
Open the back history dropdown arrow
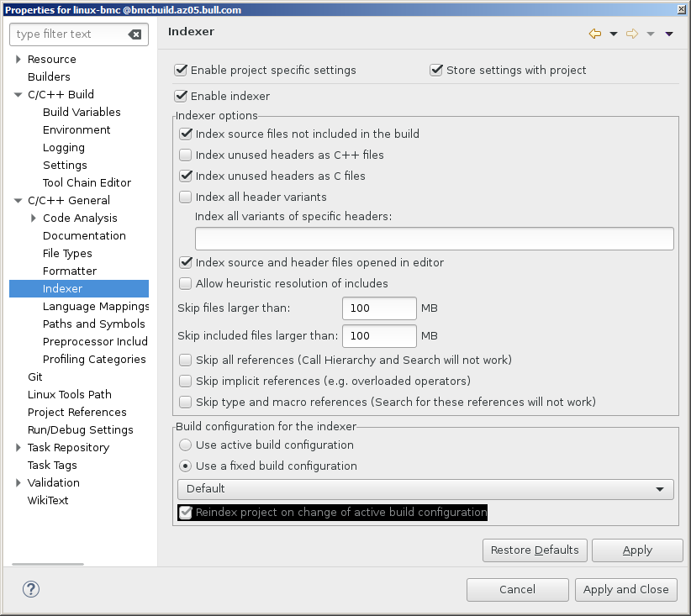tap(613, 34)
